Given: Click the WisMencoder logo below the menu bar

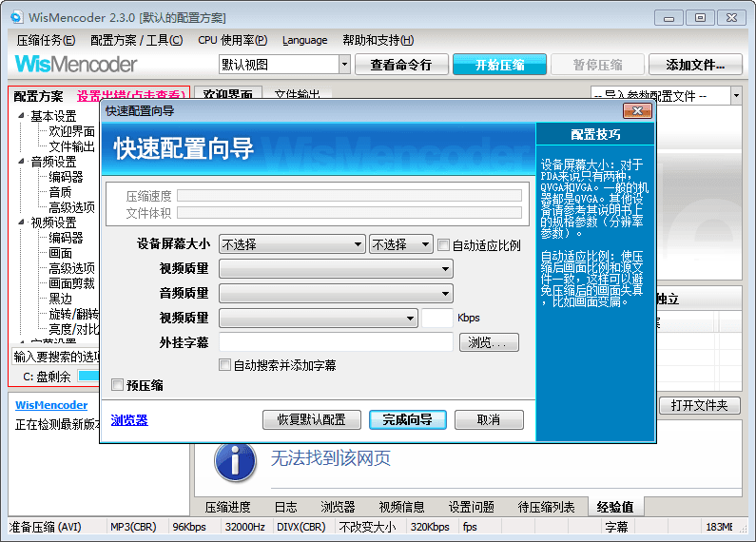Looking at the screenshot, I should click(76, 65).
